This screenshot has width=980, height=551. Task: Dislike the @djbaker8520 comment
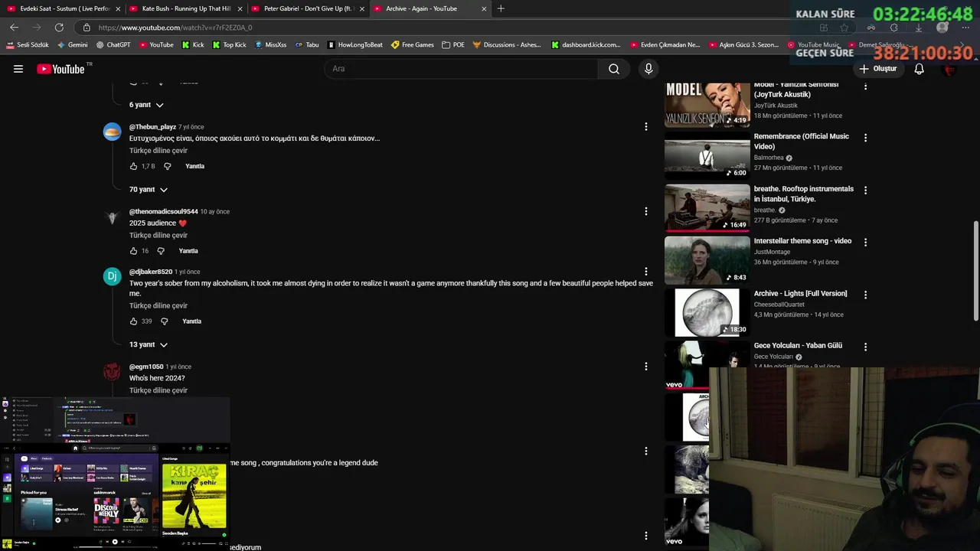[165, 321]
